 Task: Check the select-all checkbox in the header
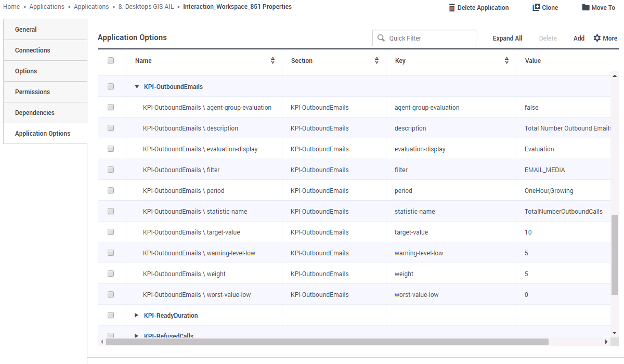(111, 60)
